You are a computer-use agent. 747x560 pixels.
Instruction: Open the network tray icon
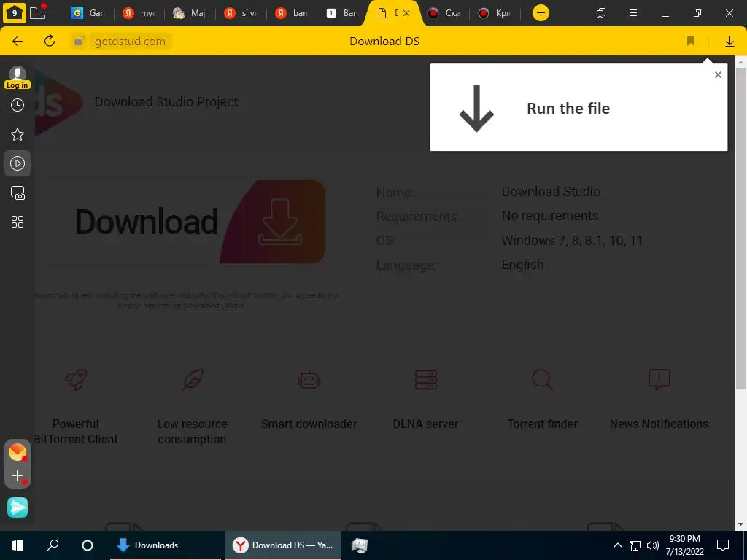coord(635,545)
